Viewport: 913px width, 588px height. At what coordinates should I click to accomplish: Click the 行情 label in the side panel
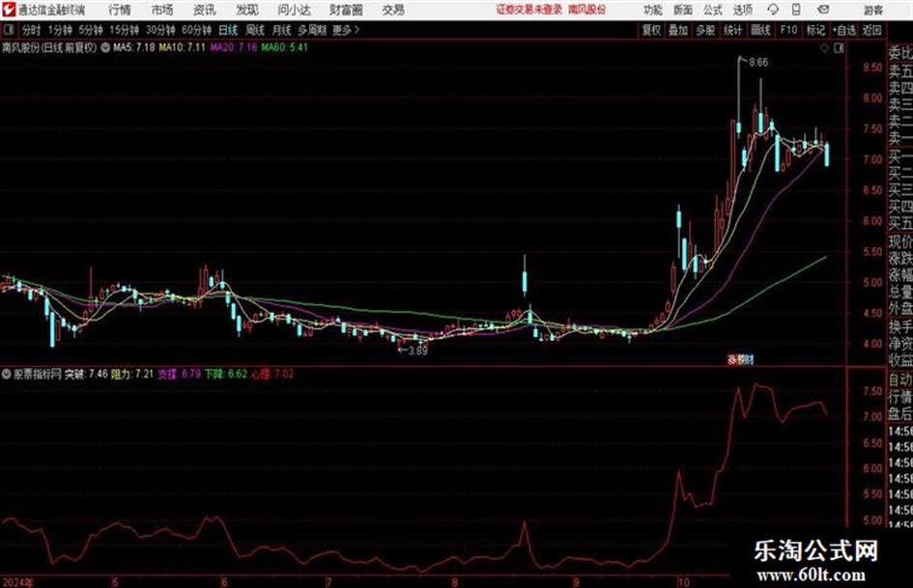900,398
